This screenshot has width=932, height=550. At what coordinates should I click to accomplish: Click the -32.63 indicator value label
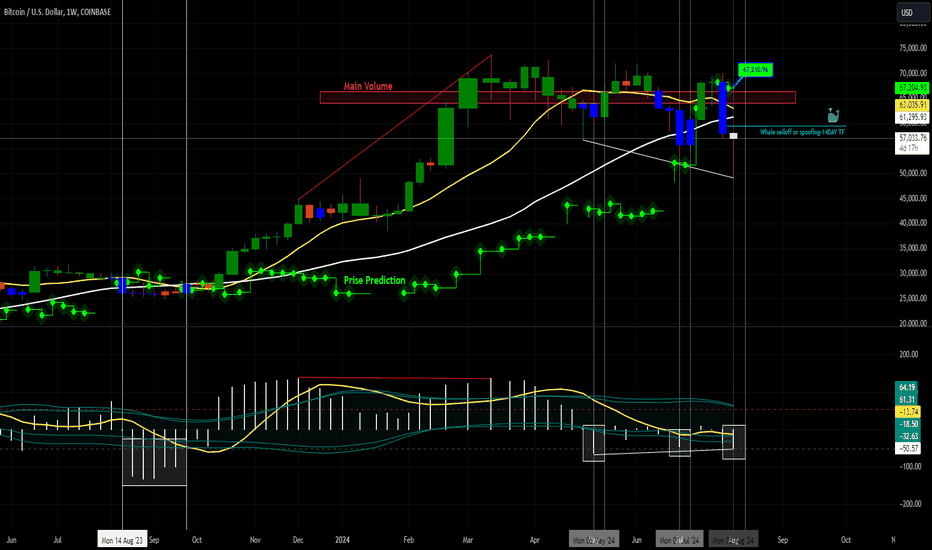[908, 436]
